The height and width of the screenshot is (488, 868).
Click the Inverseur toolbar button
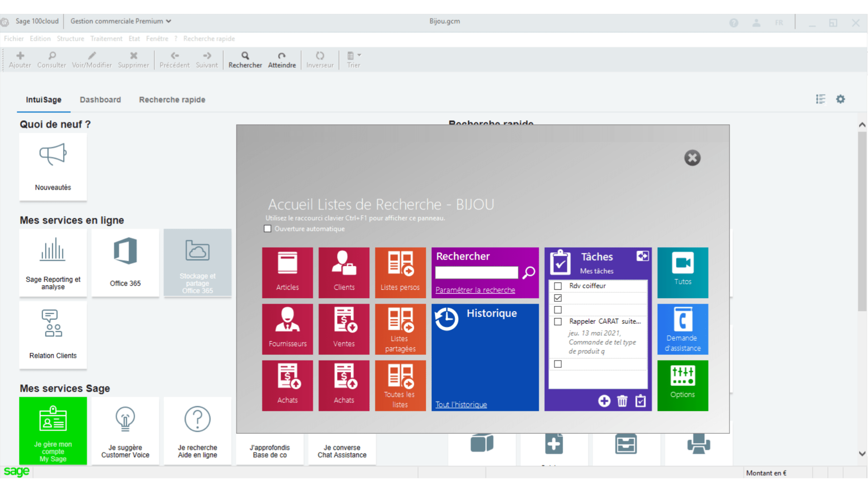click(320, 60)
